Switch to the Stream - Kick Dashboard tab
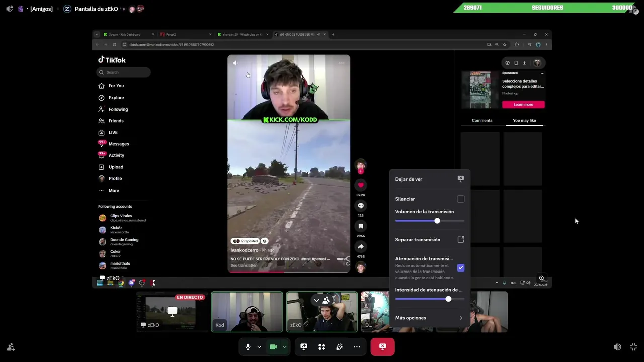This screenshot has height=362, width=644. pyautogui.click(x=128, y=34)
